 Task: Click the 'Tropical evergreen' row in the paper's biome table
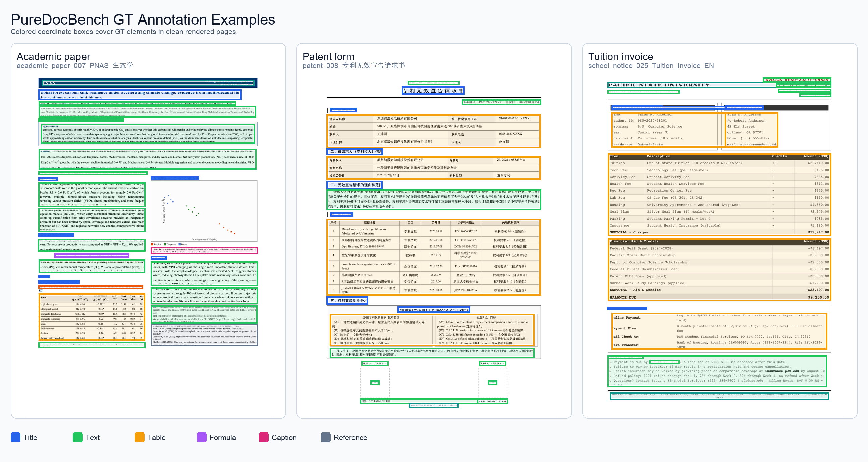click(x=92, y=304)
